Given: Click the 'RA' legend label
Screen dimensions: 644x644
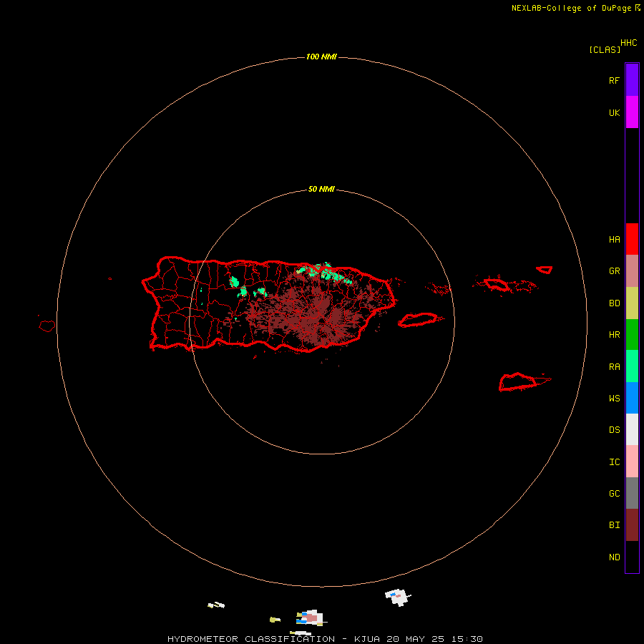Looking at the screenshot, I should tap(615, 367).
